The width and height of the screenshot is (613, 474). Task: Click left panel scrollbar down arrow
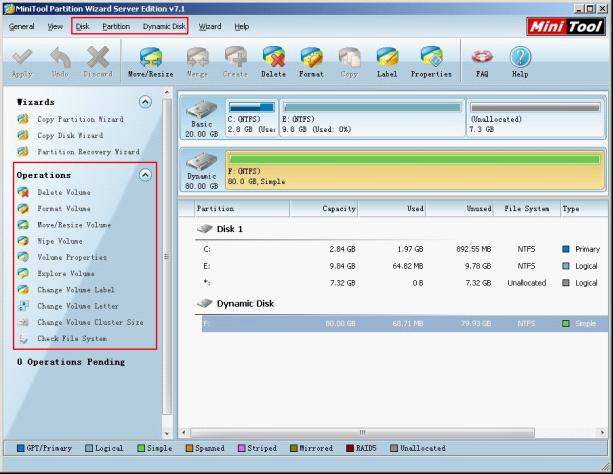(167, 434)
